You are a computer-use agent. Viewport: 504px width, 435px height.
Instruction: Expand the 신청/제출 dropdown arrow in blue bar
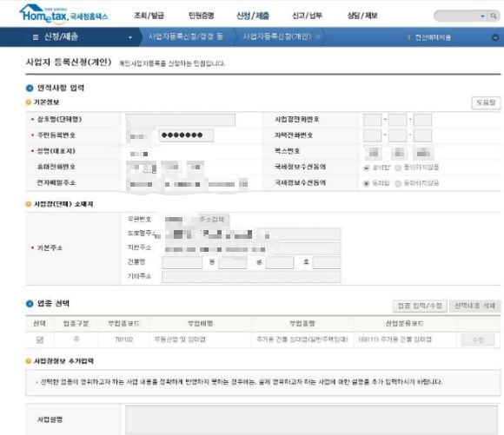tap(130, 37)
